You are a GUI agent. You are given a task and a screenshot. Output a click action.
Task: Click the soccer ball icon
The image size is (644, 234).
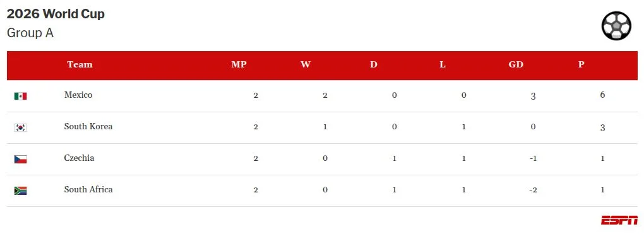click(x=616, y=25)
